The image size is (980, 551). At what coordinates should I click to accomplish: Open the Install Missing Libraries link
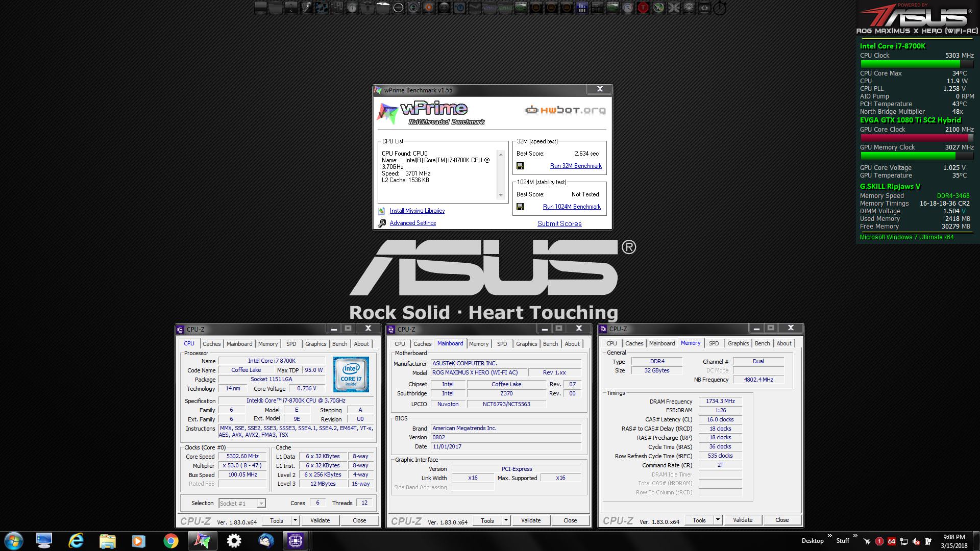click(417, 211)
